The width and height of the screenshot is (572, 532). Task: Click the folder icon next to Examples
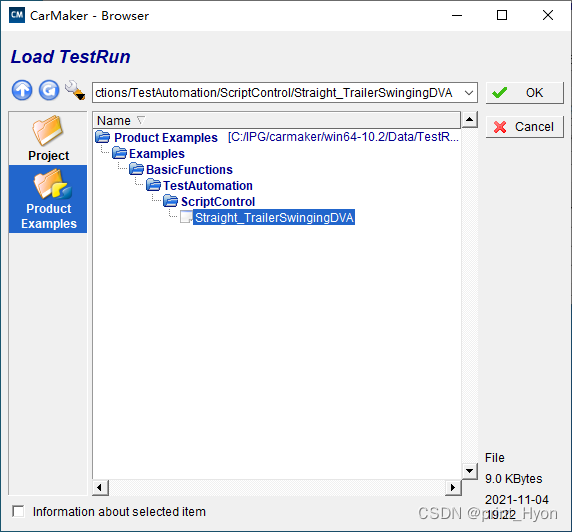pos(119,153)
